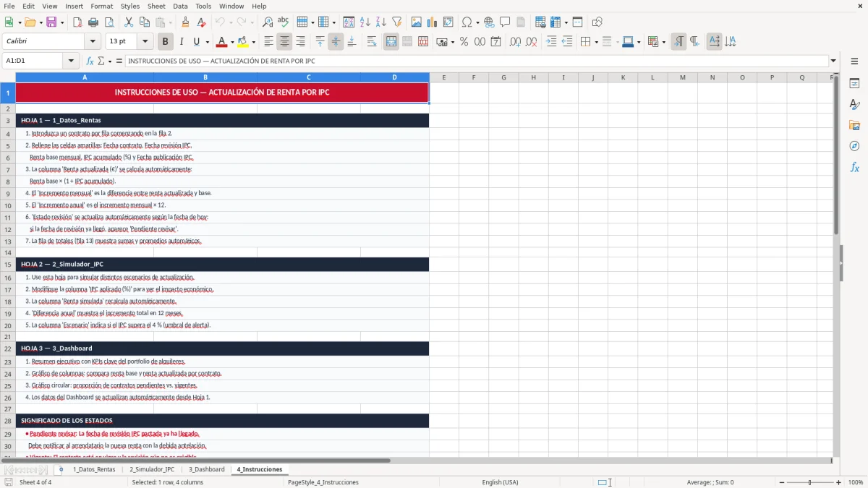Export directly as PDF
This screenshot has height=488, width=868.
point(77,22)
